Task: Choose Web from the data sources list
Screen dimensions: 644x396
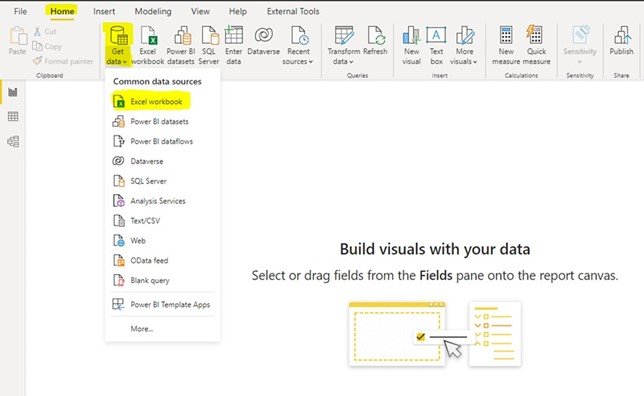Action: click(x=162, y=240)
